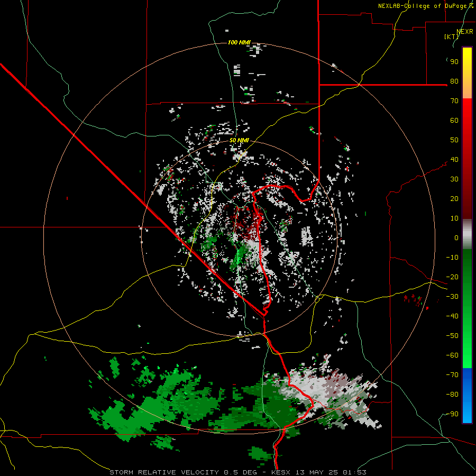Click the 70 value on the velocity scale
This screenshot has height=476, width=476.
pyautogui.click(x=454, y=101)
